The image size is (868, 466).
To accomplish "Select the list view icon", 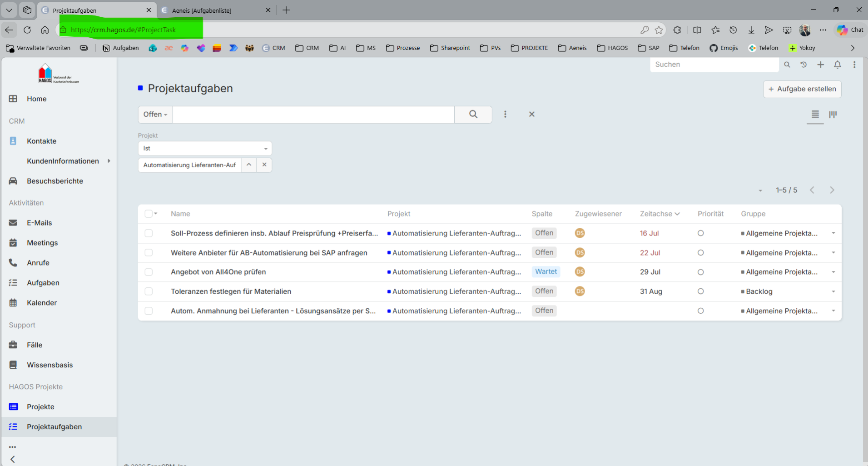I will [x=815, y=115].
